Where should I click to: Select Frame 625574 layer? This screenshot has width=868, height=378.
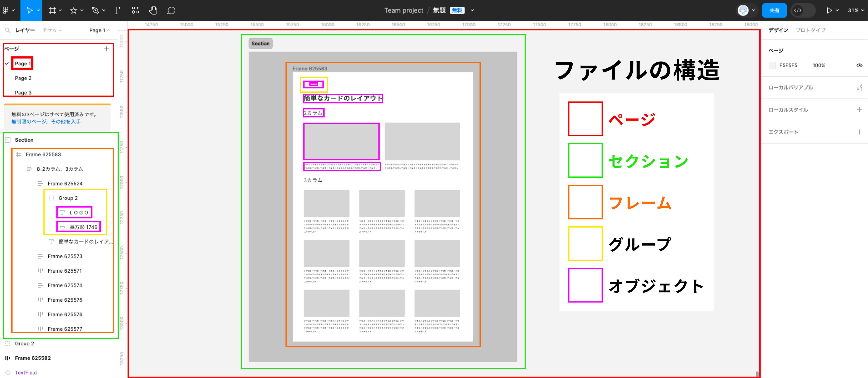pos(65,285)
